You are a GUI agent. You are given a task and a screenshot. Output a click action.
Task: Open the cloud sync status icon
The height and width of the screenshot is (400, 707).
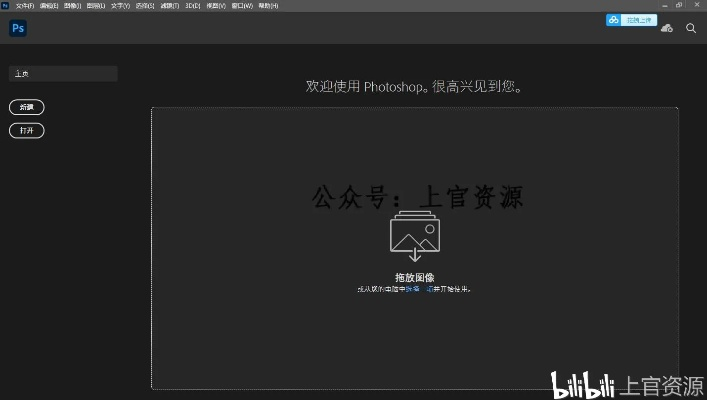point(667,28)
